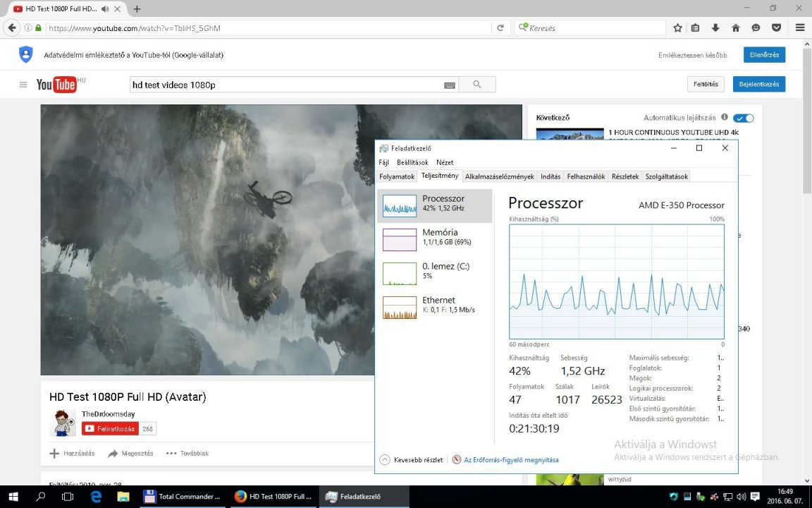812x508 pixels.
Task: Open Task View on the taskbar
Action: [68, 497]
